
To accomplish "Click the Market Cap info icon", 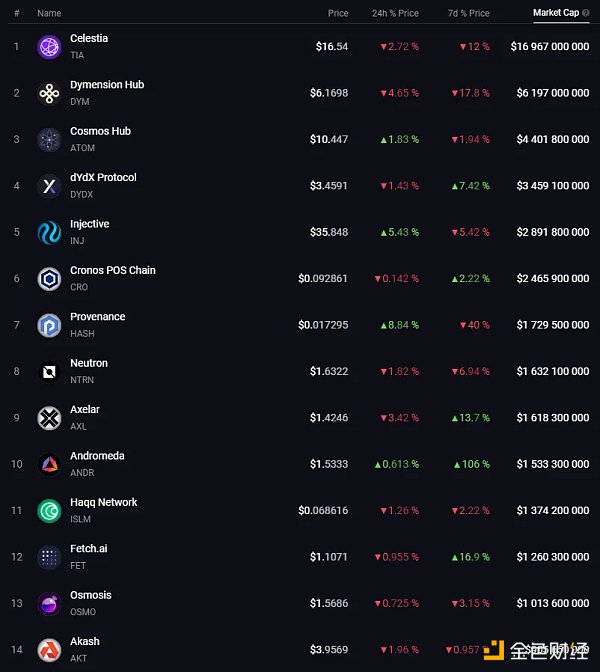I will 586,13.
